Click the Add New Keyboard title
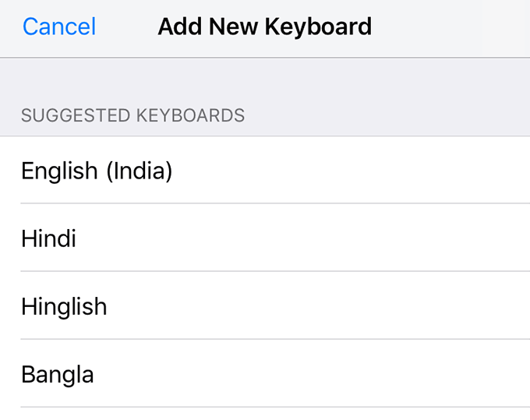 point(265,27)
